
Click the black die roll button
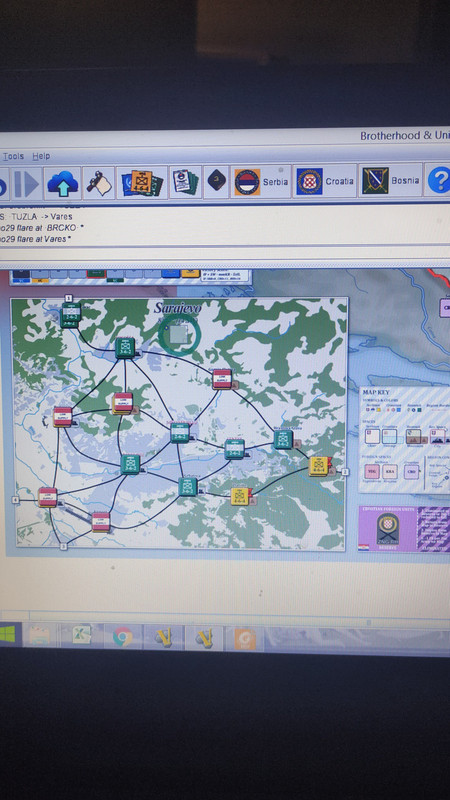[x=216, y=181]
